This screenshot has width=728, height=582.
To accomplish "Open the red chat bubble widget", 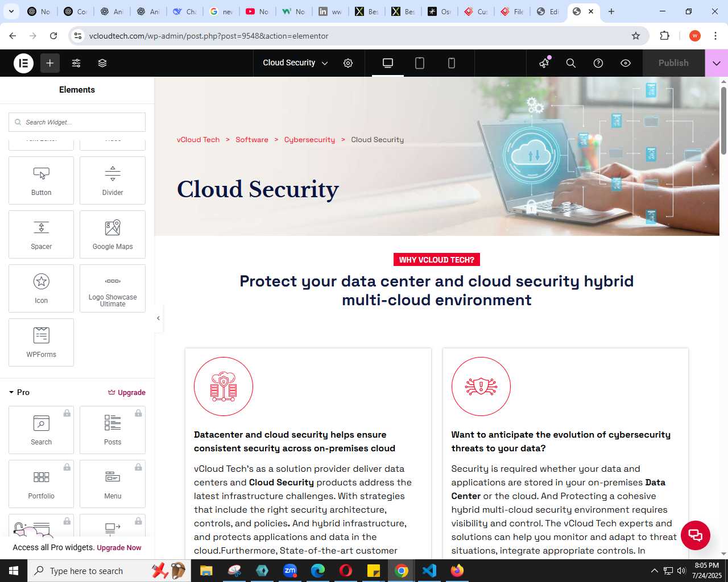I will [x=695, y=535].
